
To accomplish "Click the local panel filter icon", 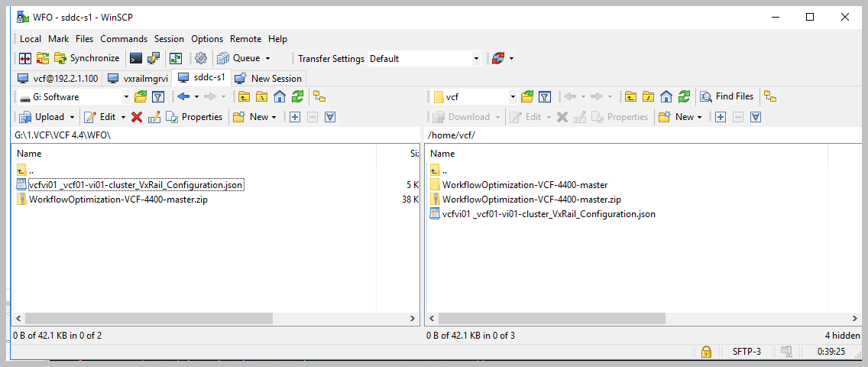I will [158, 96].
